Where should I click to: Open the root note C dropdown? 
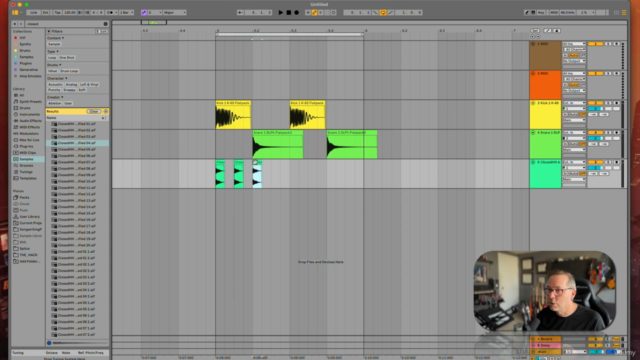click(x=155, y=13)
